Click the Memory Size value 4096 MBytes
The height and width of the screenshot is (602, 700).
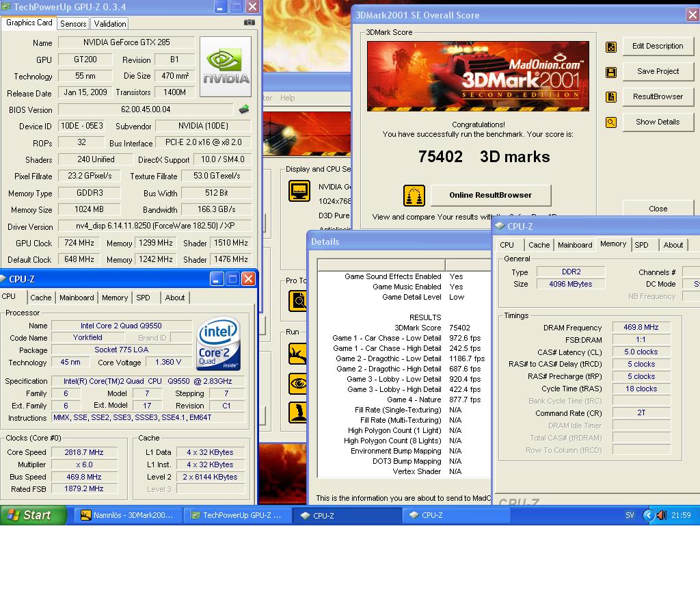(571, 284)
